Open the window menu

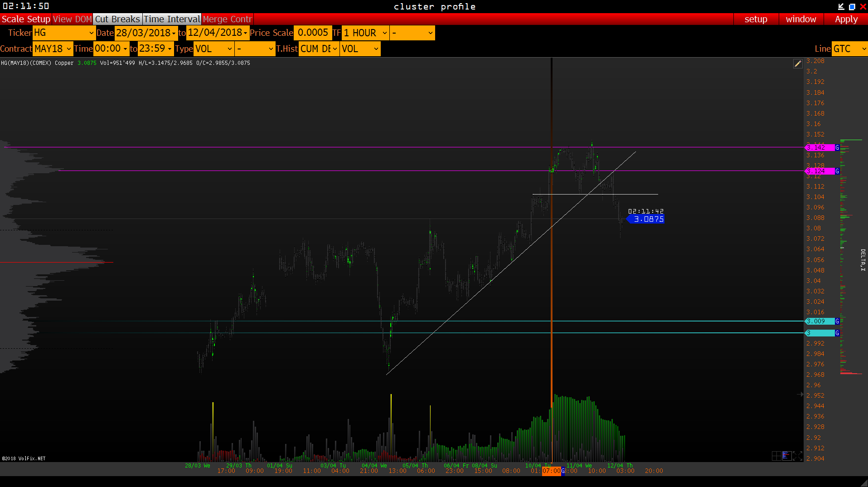click(800, 19)
